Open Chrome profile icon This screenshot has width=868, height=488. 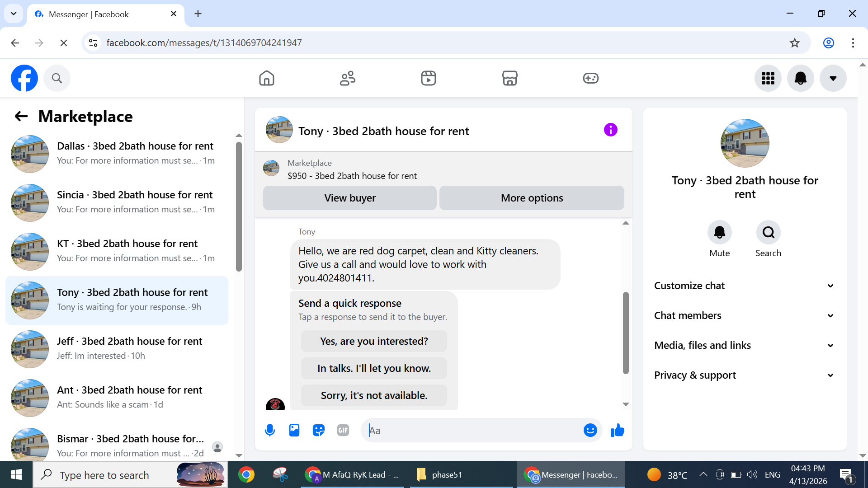pyautogui.click(x=828, y=43)
